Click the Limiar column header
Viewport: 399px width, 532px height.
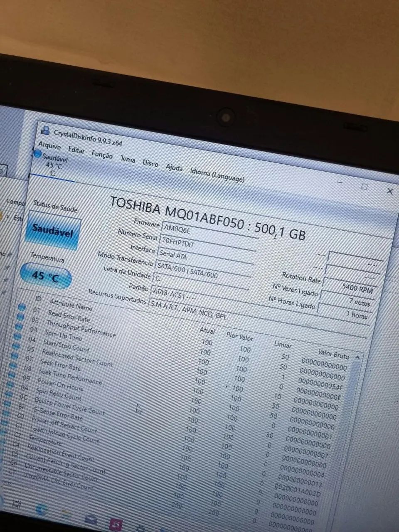coord(283,345)
